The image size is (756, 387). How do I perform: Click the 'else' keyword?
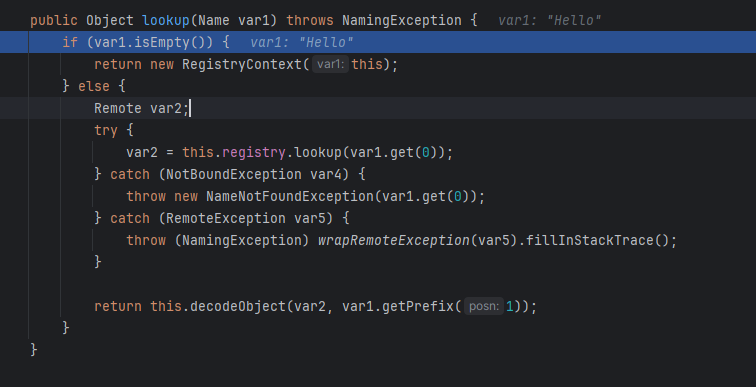[94, 87]
